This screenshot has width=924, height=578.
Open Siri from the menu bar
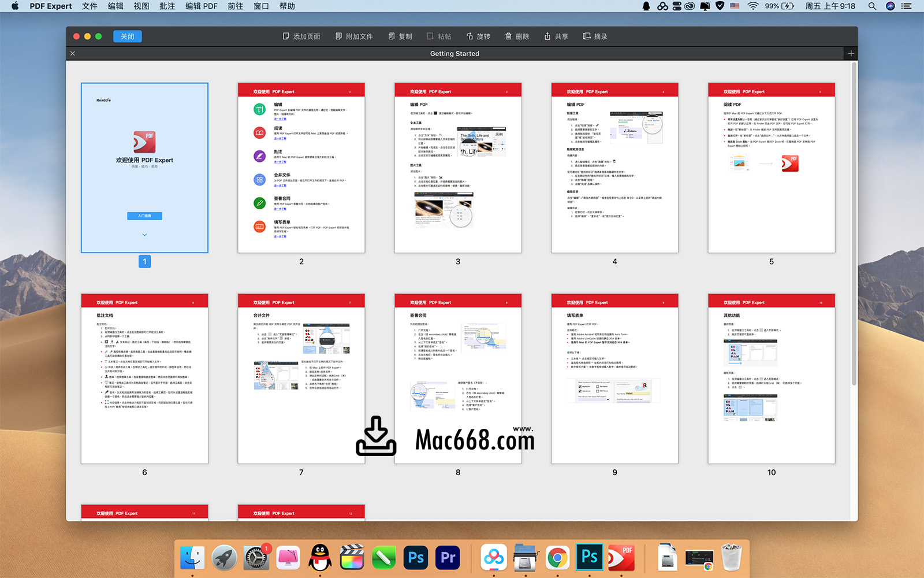point(891,6)
